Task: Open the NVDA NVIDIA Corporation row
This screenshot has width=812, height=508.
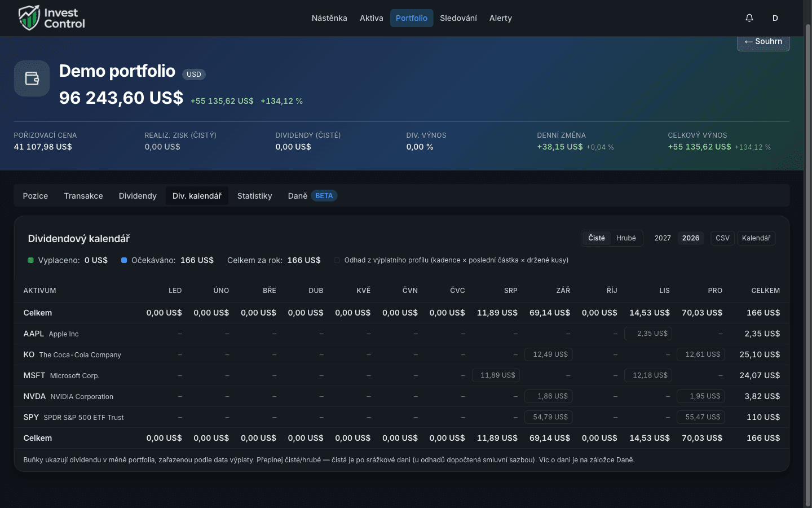Action: point(401,396)
